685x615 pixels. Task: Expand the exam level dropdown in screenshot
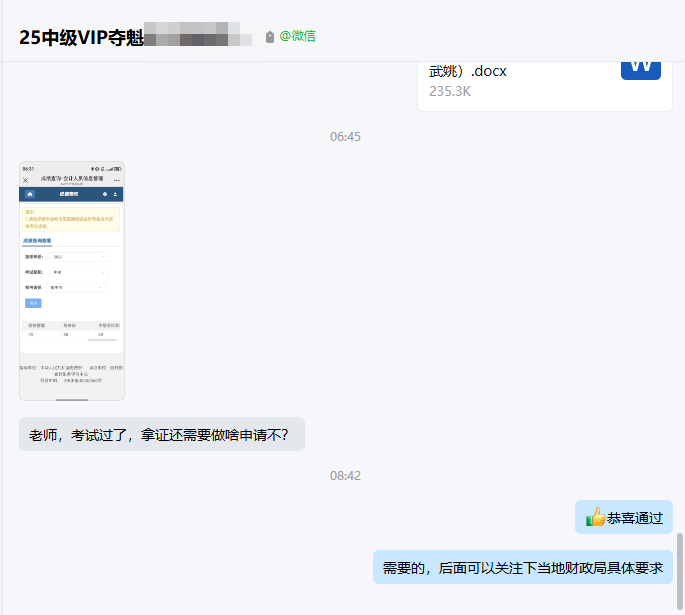pyautogui.click(x=78, y=272)
